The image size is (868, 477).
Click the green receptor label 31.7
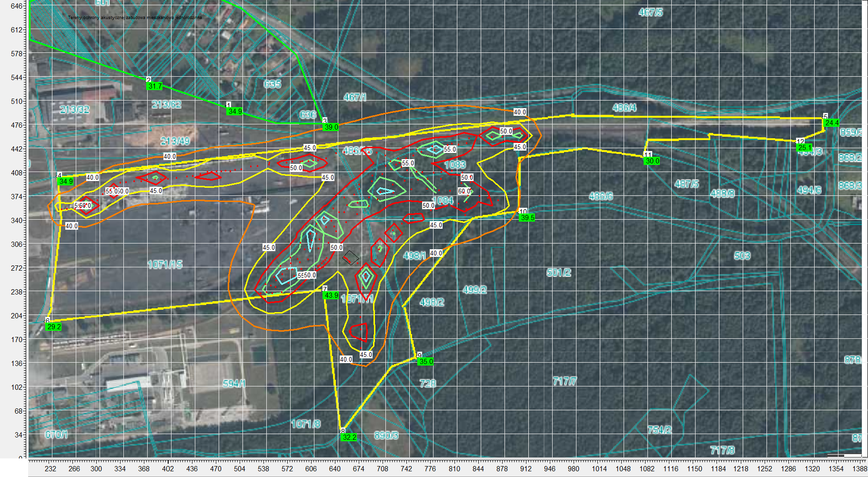click(155, 86)
